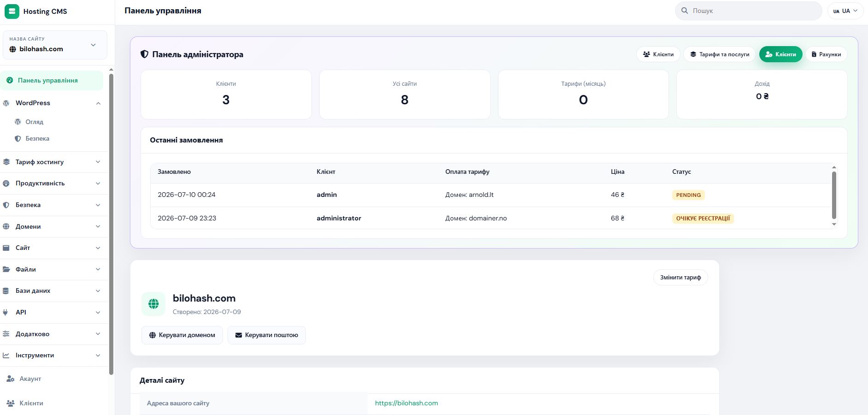Image resolution: width=868 pixels, height=415 pixels.
Task: Select the green active Клієнти tab
Action: click(x=780, y=54)
